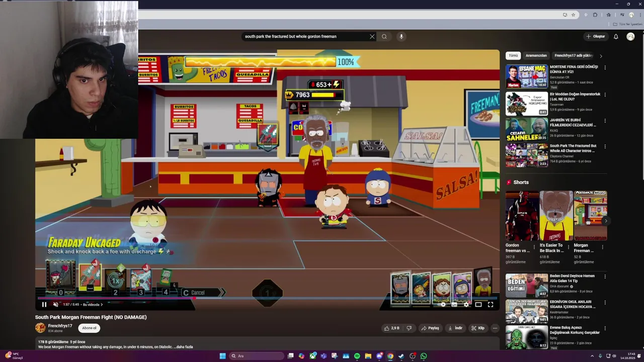Viewport: 644px width, 362px height.
Task: Click the Klip button
Action: 478,328
